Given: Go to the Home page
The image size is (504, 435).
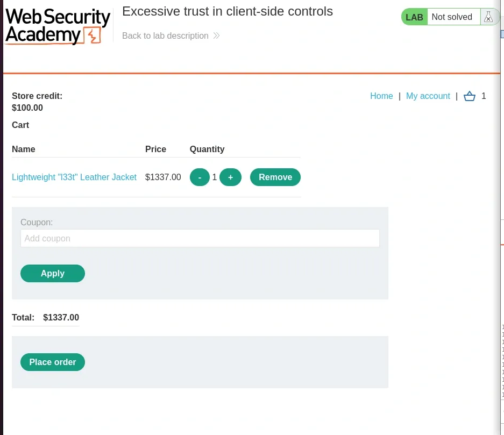Looking at the screenshot, I should point(381,96).
